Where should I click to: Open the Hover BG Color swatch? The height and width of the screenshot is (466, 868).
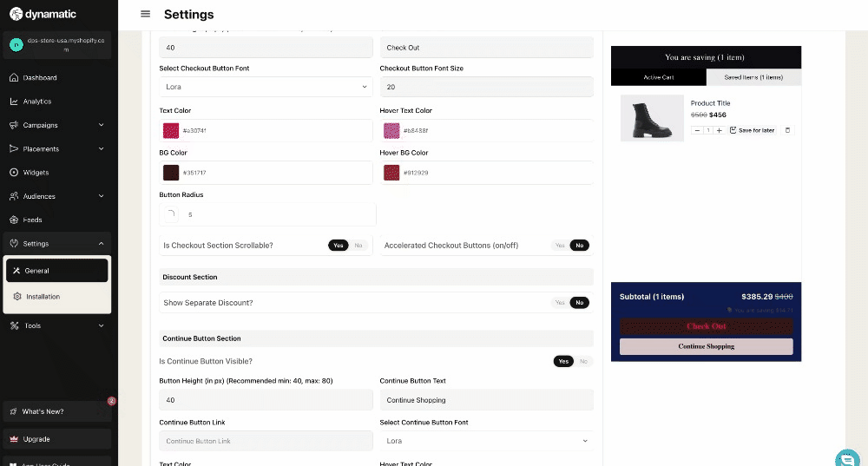[391, 173]
